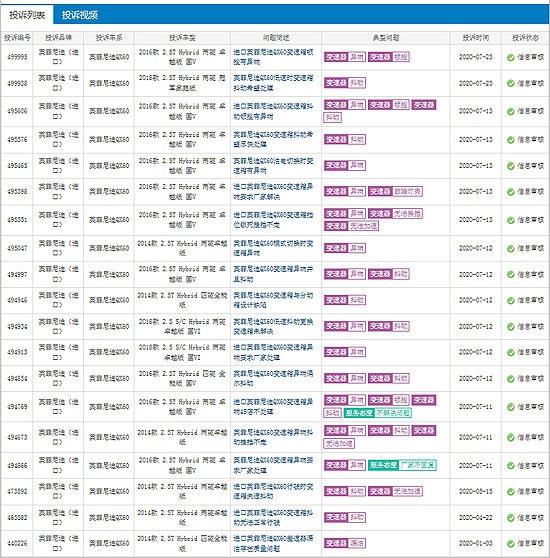Screen dimensions: 550x558
Task: Click 英菲尼迪(进口) brand cell in row 494854
Action: pos(58,378)
